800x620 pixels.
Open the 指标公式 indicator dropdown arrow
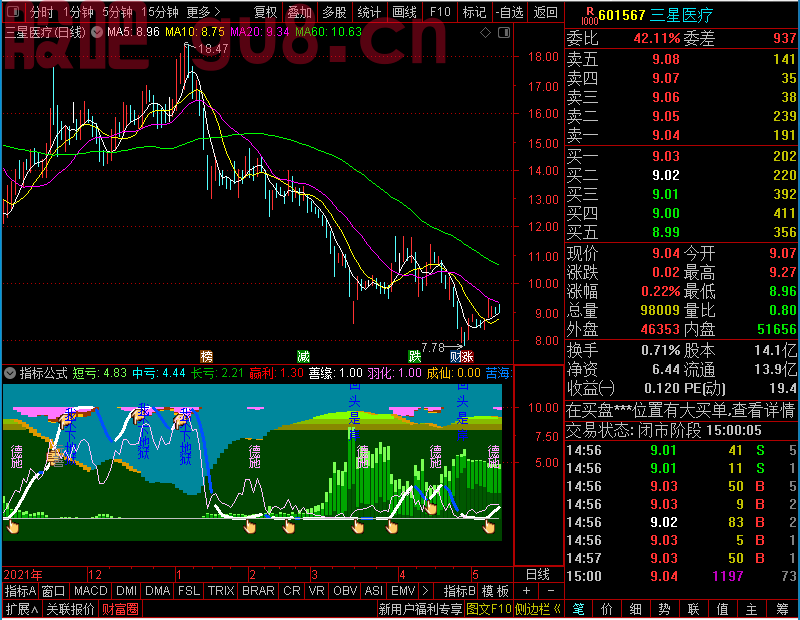point(10,373)
